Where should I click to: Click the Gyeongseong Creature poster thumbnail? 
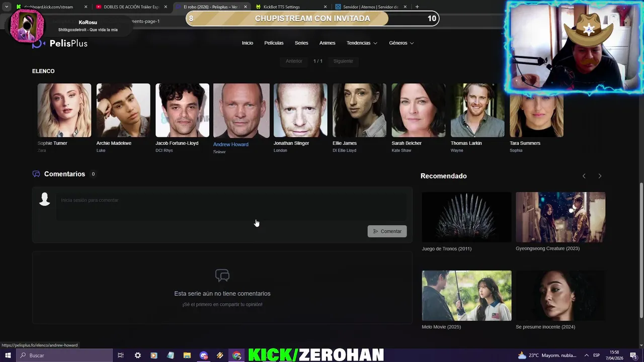[x=560, y=217]
